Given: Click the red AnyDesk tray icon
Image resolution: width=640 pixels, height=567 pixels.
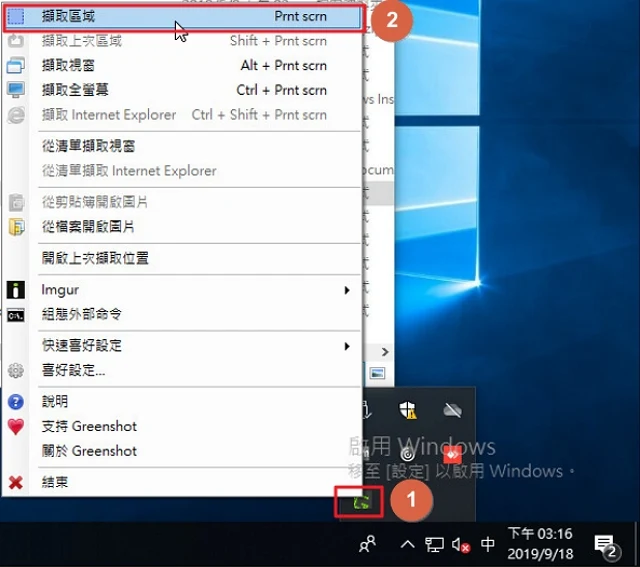Looking at the screenshot, I should coord(452,454).
